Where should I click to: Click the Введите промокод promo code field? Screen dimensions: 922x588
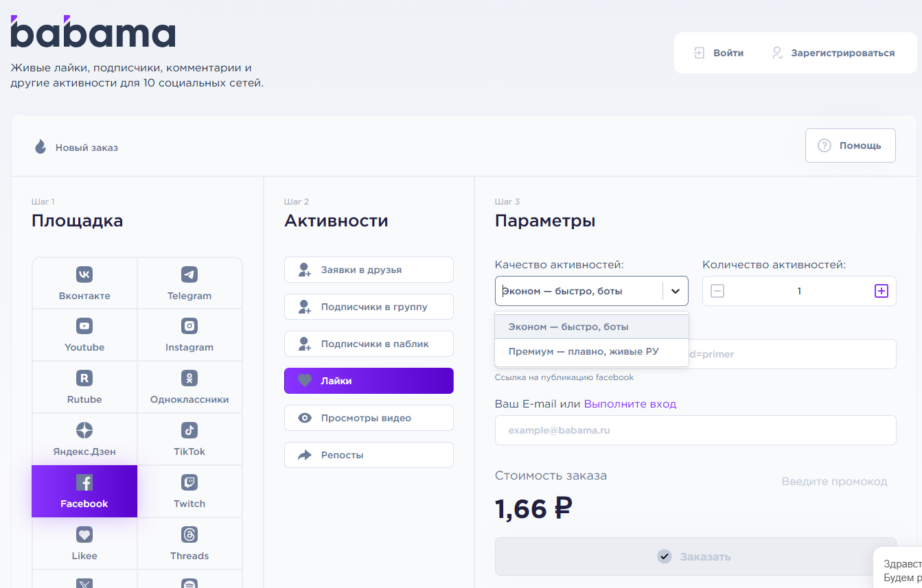point(834,482)
